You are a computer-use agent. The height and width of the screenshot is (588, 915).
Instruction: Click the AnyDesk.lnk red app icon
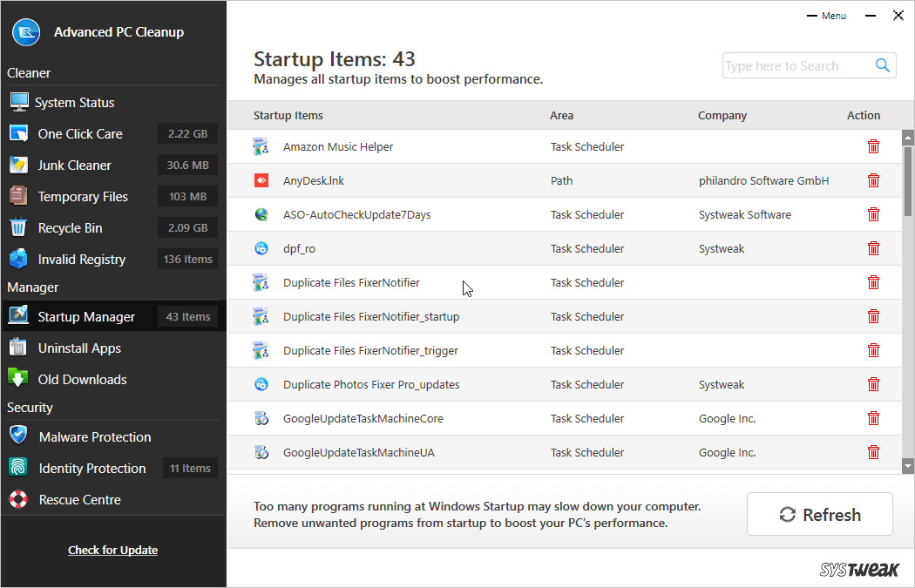click(261, 180)
